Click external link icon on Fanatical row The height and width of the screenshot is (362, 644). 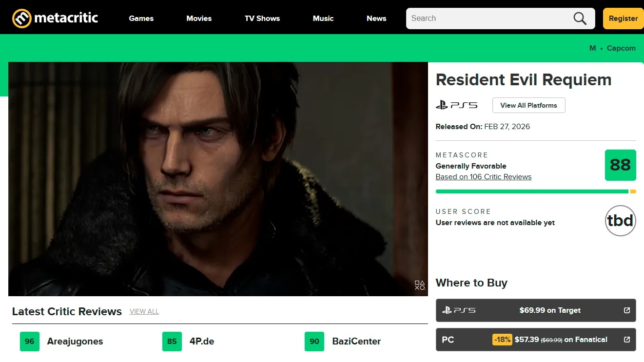tap(627, 340)
